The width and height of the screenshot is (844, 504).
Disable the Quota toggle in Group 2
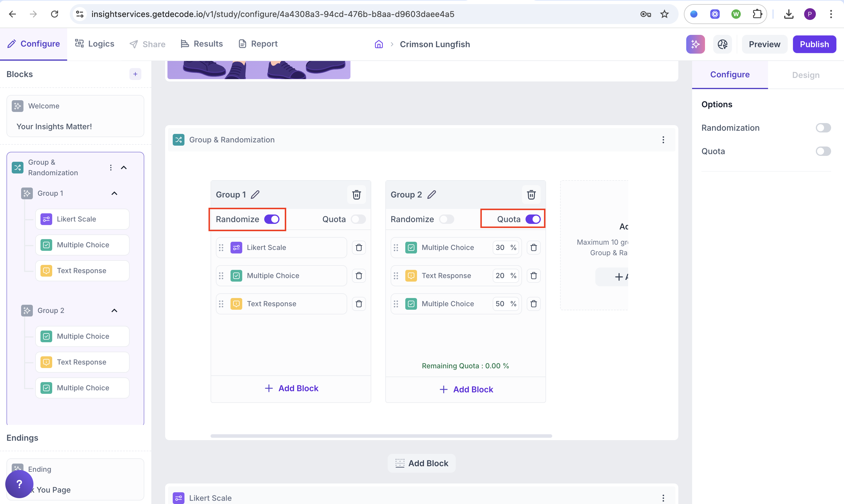533,219
